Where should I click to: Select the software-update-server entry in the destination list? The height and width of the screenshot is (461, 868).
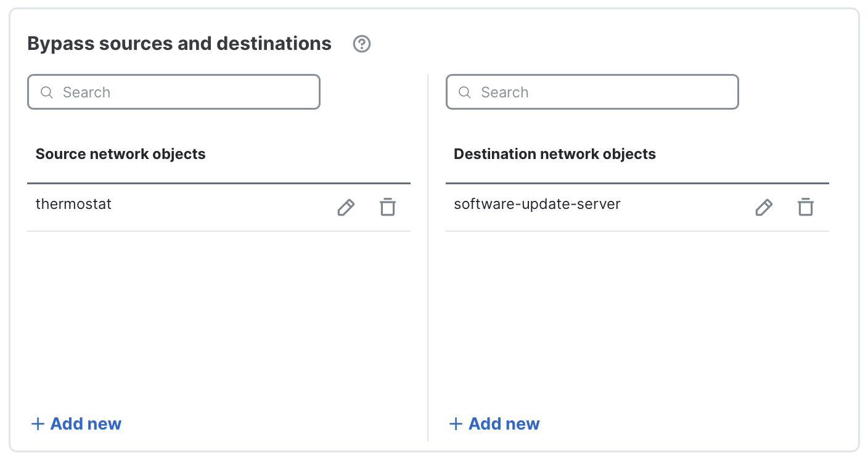[537, 204]
